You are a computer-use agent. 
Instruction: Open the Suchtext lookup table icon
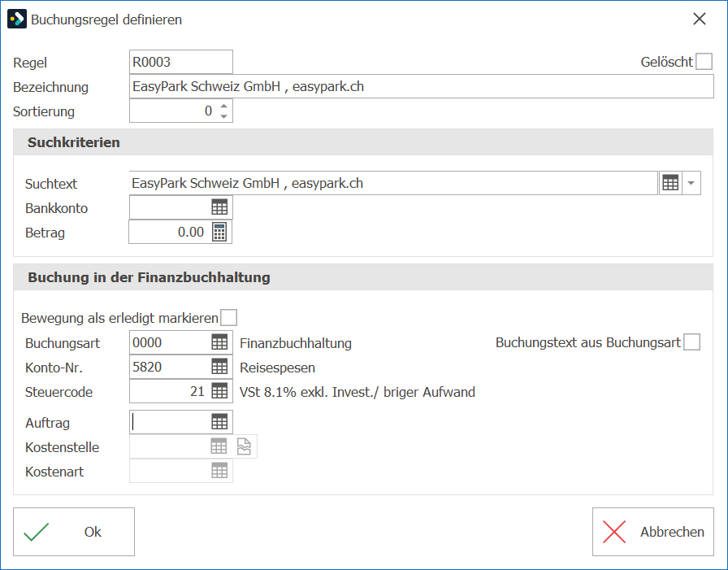(670, 183)
